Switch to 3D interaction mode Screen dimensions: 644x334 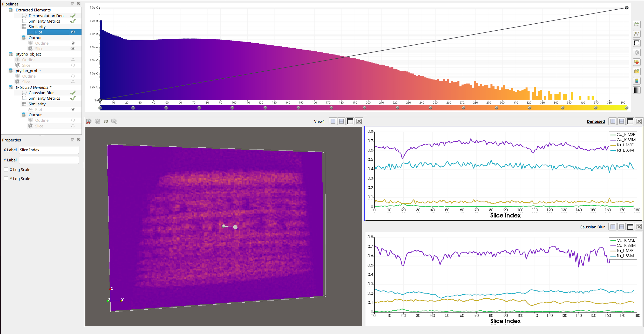106,121
